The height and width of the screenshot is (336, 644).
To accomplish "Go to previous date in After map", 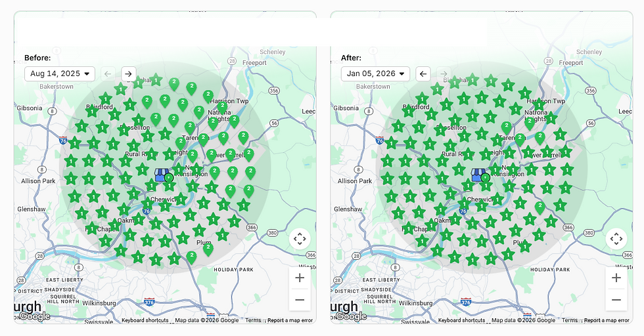I will point(423,74).
